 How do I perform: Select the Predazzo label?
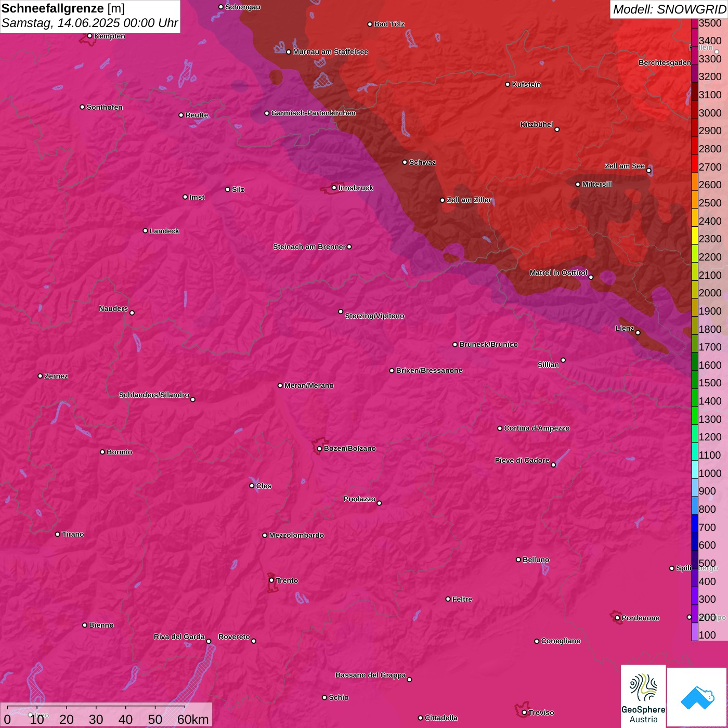(x=359, y=499)
